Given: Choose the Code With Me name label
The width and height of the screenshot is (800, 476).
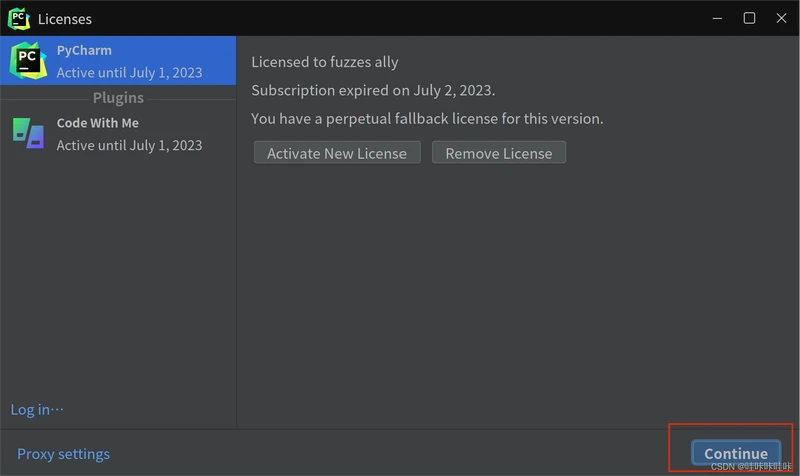Looking at the screenshot, I should (x=98, y=123).
